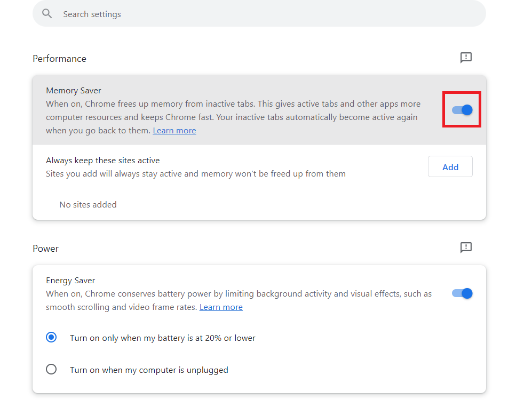
Task: Open the Learn more link under Memory Saver
Action: click(174, 131)
